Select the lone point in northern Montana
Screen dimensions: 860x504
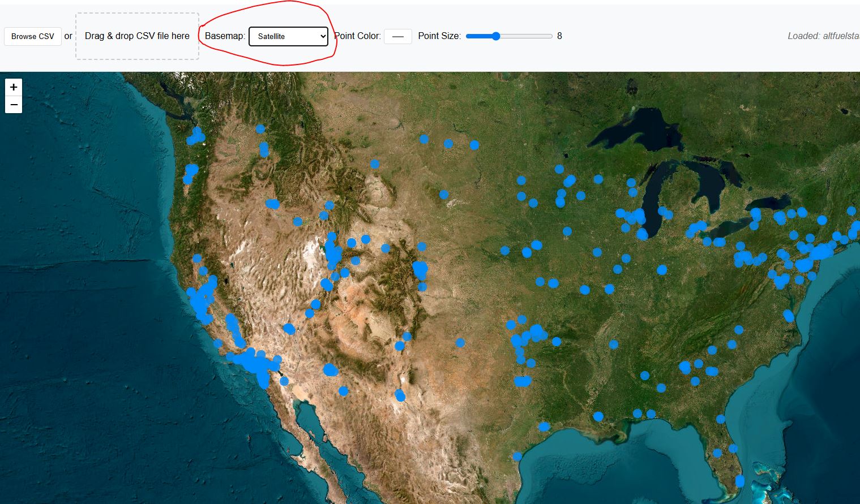coord(374,163)
